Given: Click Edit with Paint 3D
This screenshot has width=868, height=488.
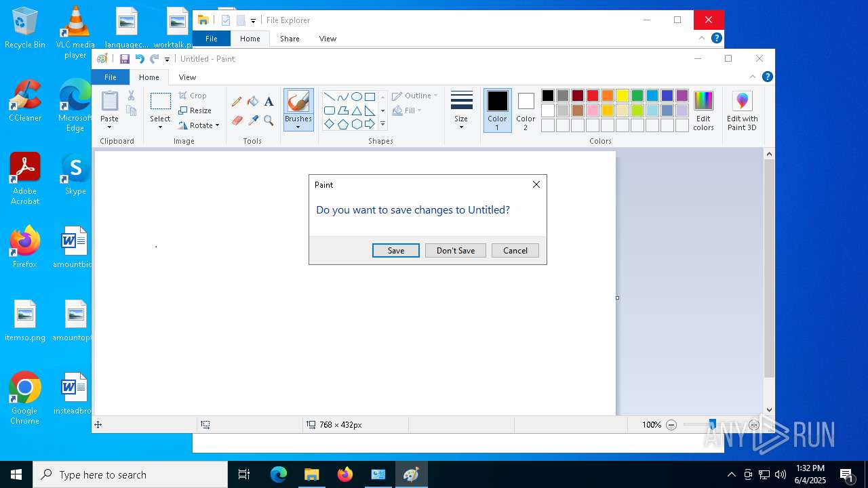Looking at the screenshot, I should click(x=742, y=111).
